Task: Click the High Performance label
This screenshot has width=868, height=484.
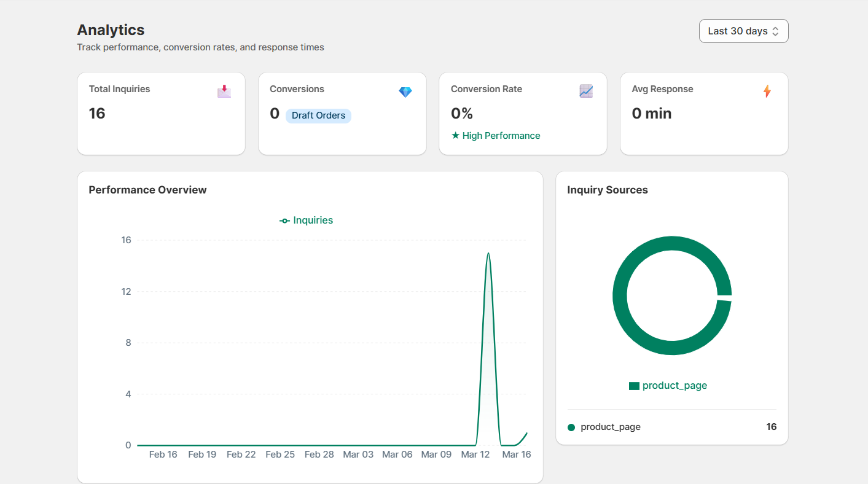Action: [x=501, y=136]
